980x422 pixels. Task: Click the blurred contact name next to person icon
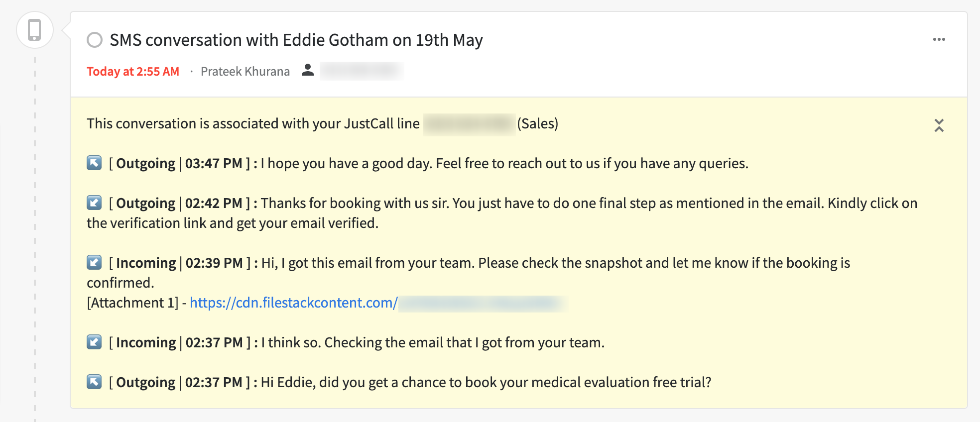pyautogui.click(x=361, y=71)
